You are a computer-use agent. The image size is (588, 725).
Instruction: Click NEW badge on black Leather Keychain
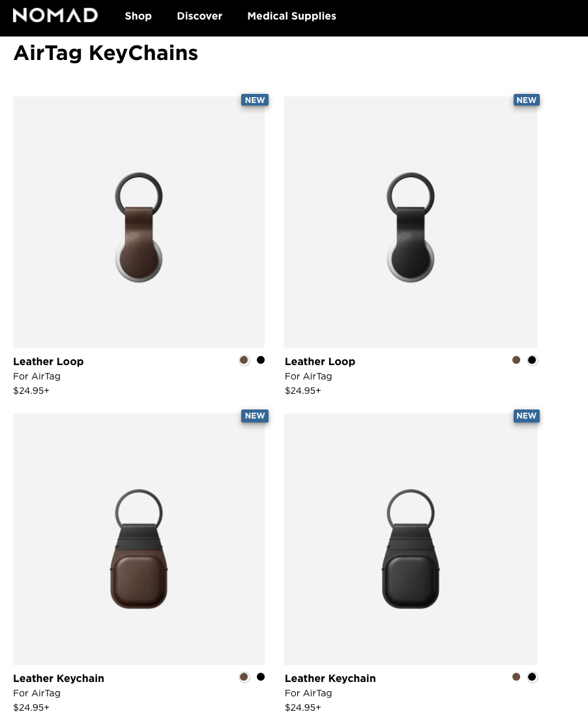tap(527, 416)
